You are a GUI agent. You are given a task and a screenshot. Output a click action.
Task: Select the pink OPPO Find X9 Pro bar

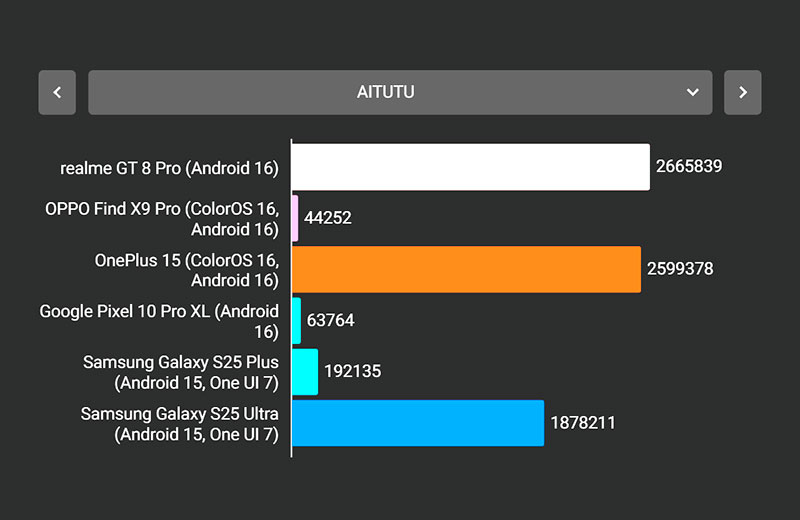click(295, 218)
